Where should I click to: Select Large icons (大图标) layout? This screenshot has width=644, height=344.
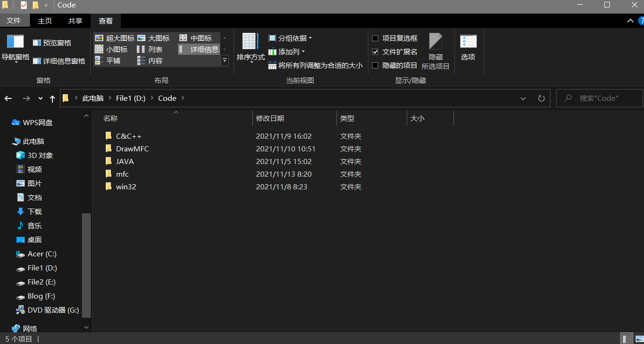tap(154, 38)
